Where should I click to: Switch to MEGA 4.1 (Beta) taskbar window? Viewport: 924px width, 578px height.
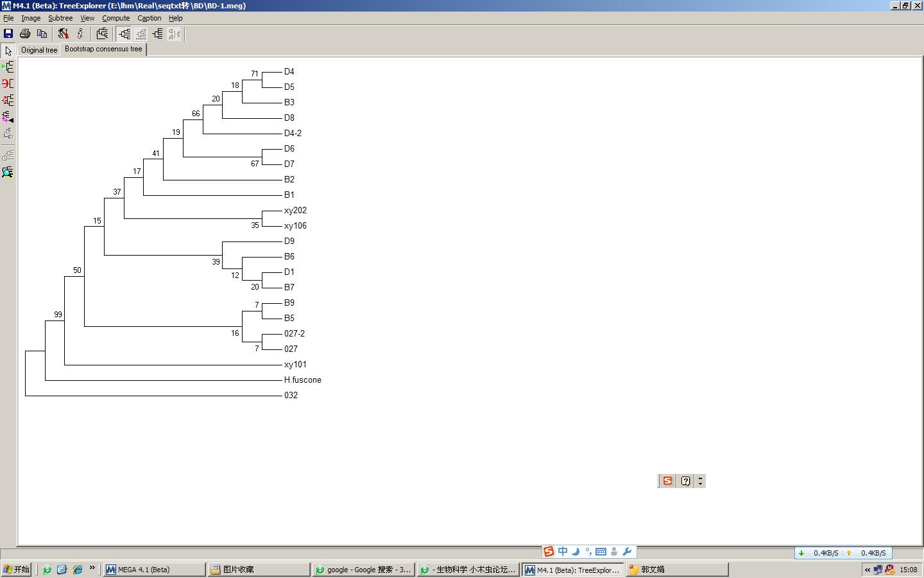coord(154,570)
